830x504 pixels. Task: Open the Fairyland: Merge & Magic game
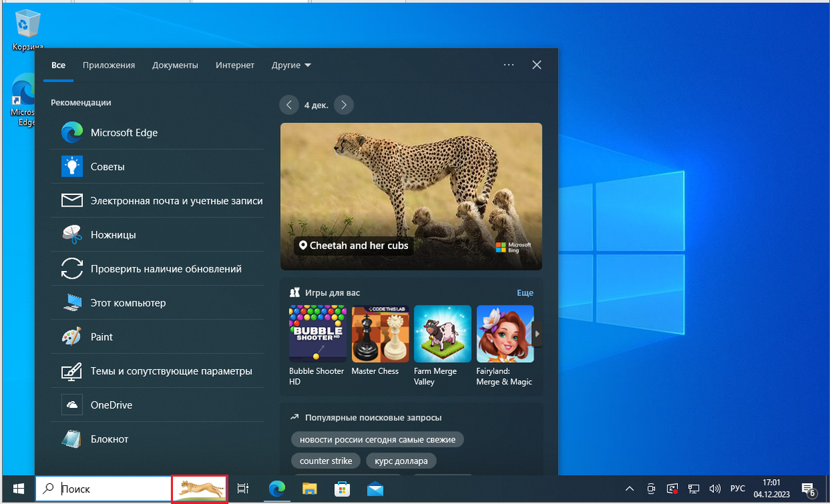(505, 346)
